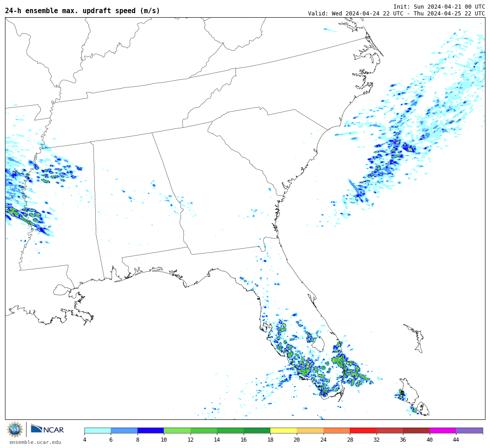Pick the light green 10–12 colorbar swatch
Image resolution: width=490 pixels, height=448 pixels.
(x=177, y=431)
